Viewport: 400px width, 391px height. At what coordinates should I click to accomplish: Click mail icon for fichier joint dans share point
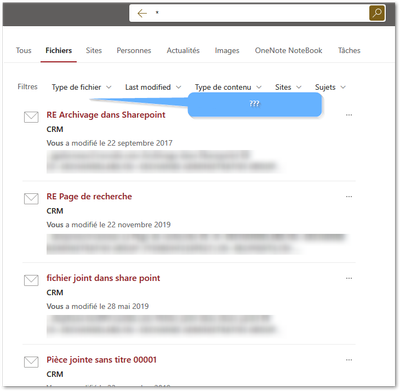[31, 281]
